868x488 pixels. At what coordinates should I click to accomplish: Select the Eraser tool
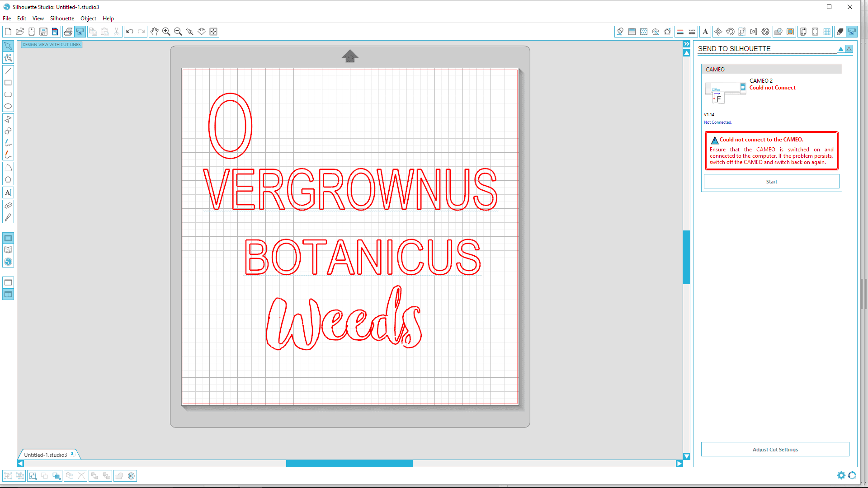tap(8, 206)
